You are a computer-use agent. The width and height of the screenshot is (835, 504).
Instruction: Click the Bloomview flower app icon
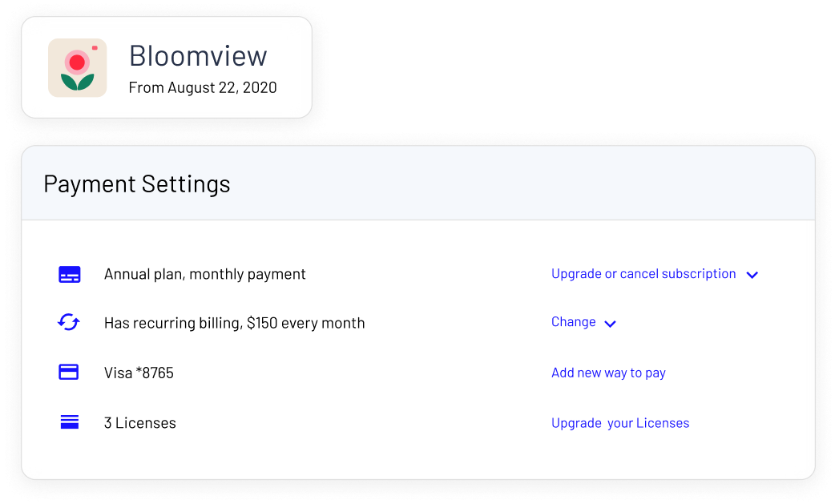pyautogui.click(x=77, y=67)
